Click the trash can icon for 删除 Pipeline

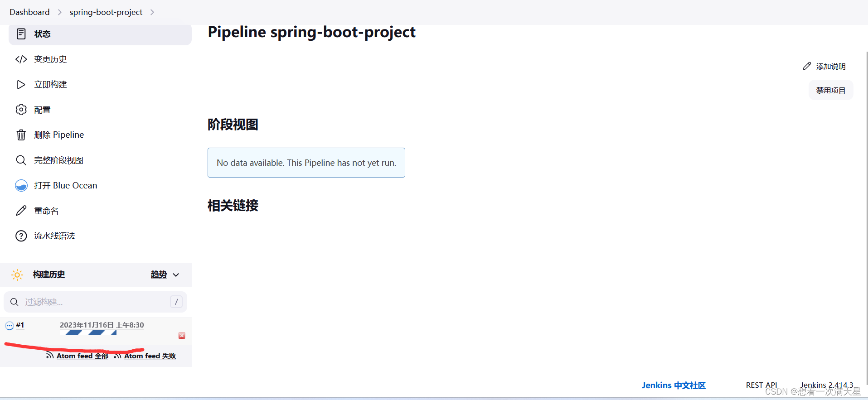tap(21, 135)
